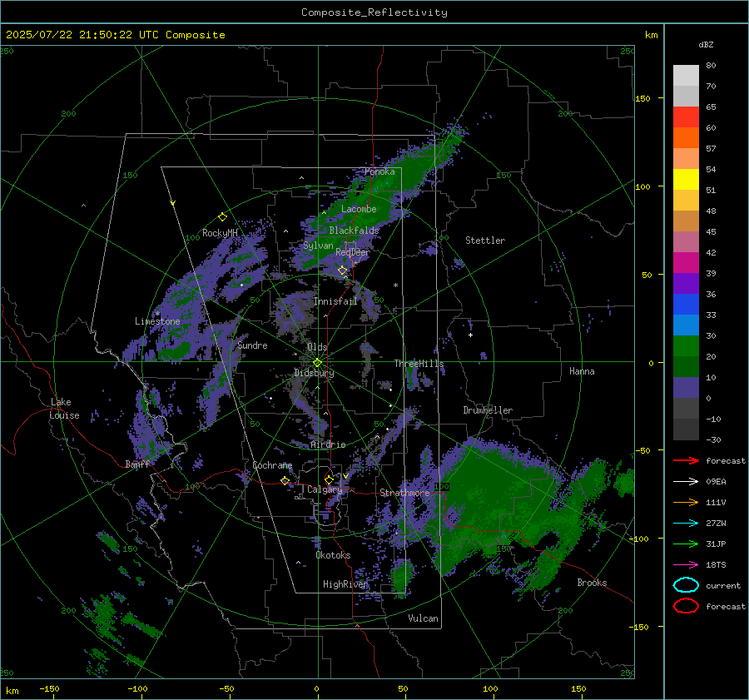Click the RedDeer city label

(x=353, y=252)
